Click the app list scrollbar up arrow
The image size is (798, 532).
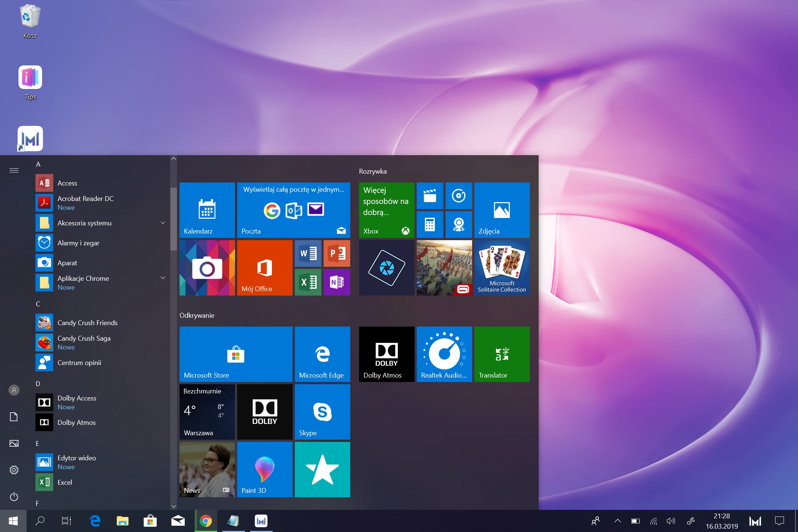(x=174, y=159)
